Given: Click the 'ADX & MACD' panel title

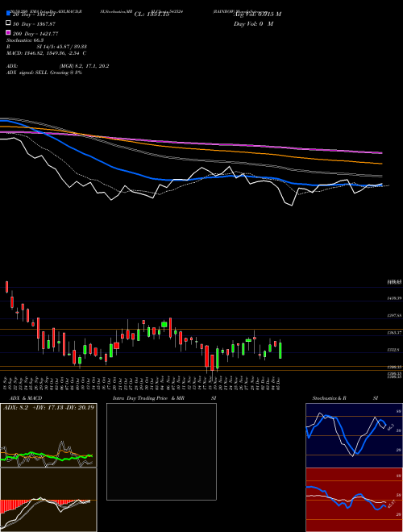Looking at the screenshot, I should coord(26,398).
